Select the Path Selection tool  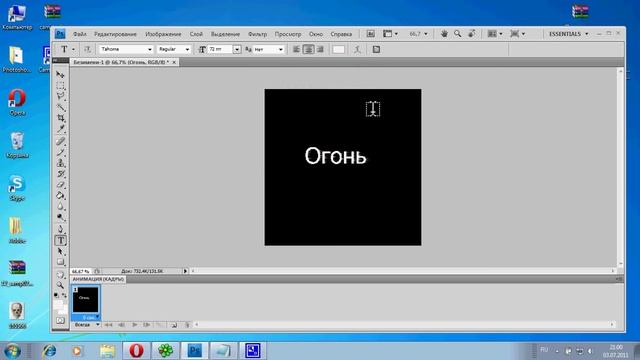tap(60, 251)
